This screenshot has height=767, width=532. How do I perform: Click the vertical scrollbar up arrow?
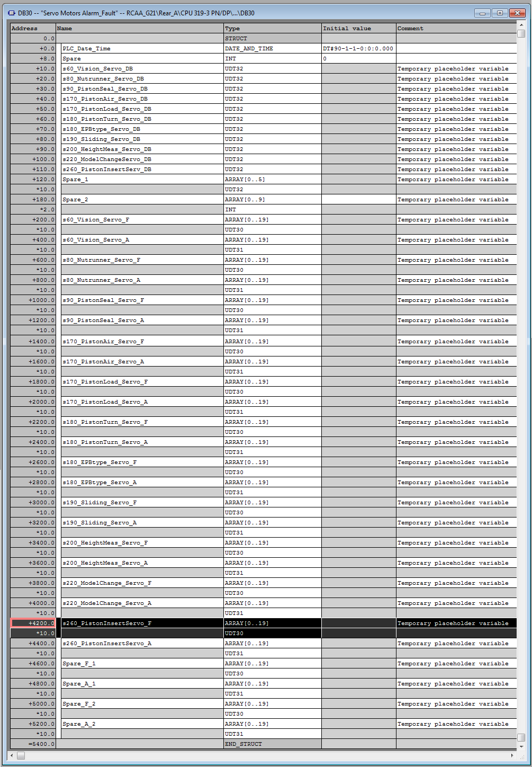[521, 25]
